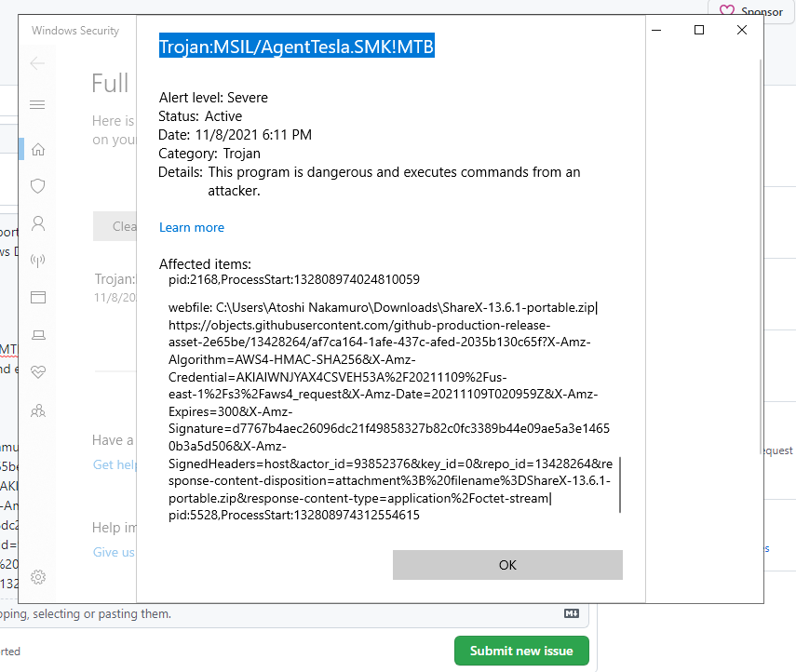Minimize the Windows Security window
The width and height of the screenshot is (796, 672).
656,30
